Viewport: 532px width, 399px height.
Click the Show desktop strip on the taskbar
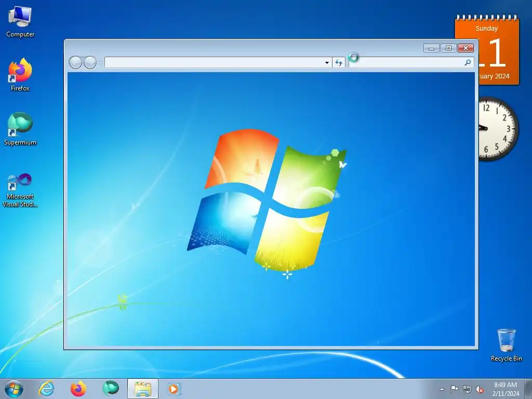528,389
